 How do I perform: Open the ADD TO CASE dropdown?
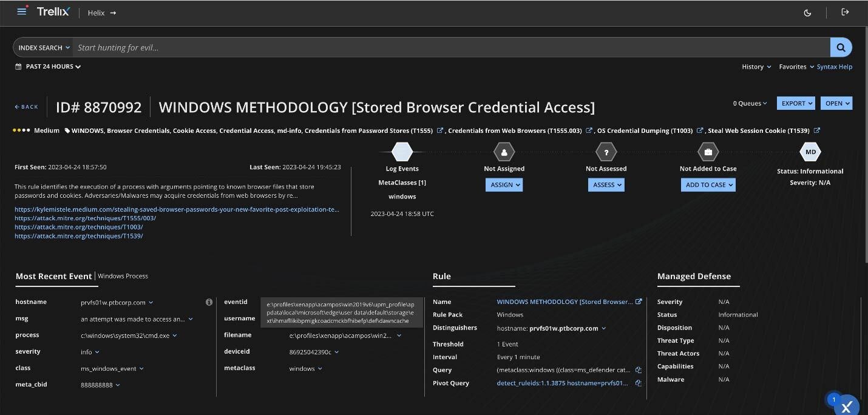tap(708, 185)
